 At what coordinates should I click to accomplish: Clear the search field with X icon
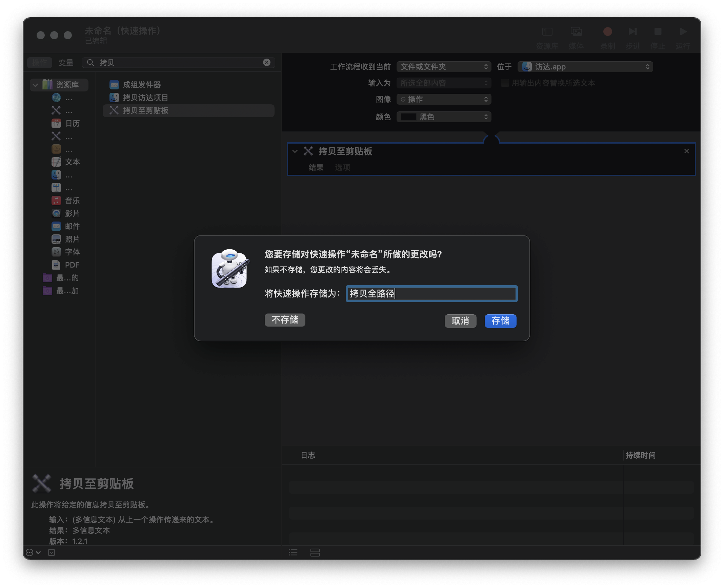267,62
